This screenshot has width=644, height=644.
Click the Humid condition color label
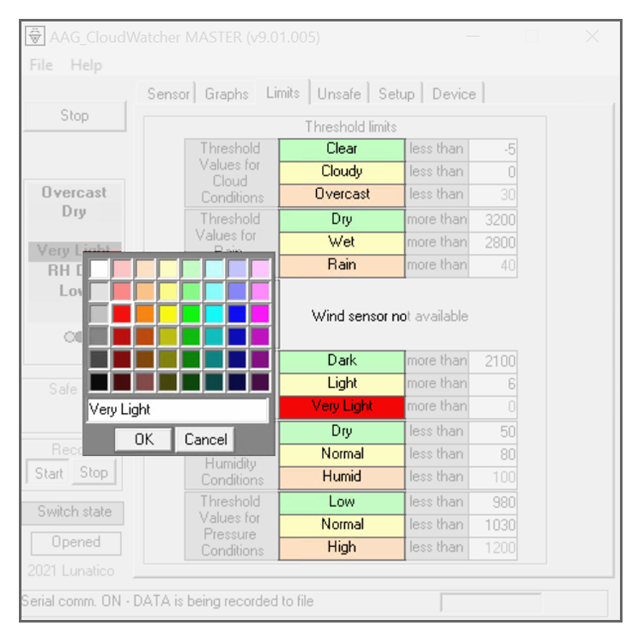342,477
